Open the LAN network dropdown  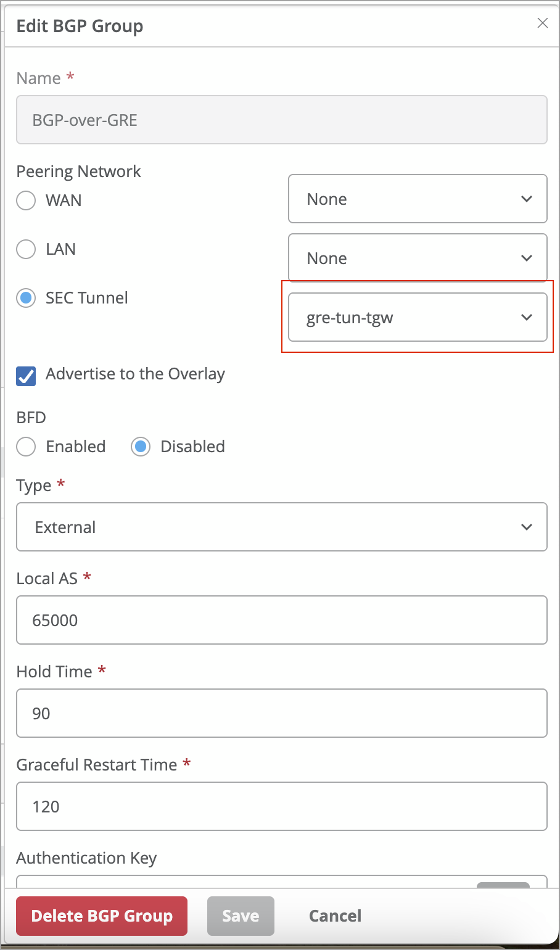click(x=418, y=258)
